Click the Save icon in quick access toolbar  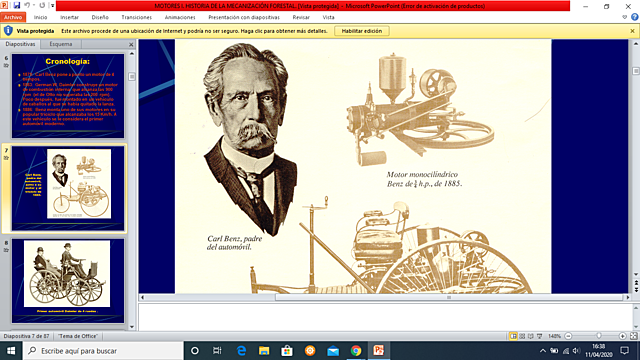pyautogui.click(x=17, y=5)
